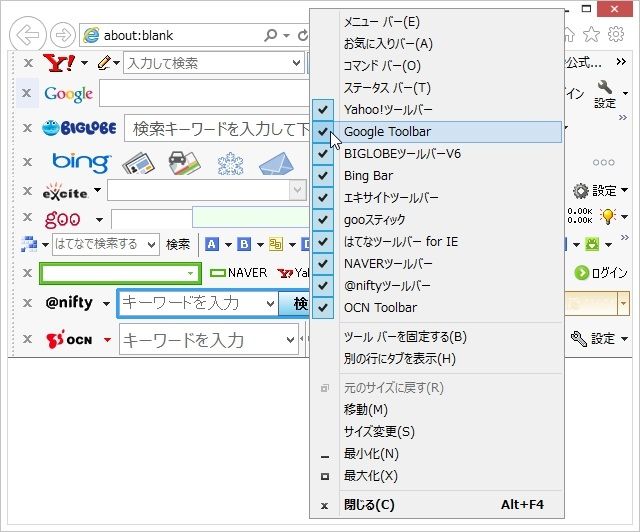Click the BIGLOBE keyword search field
Viewport: 640px width, 532px height.
point(217,128)
